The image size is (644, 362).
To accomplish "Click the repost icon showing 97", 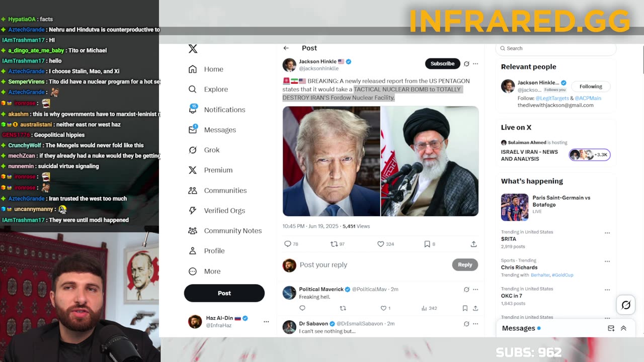I will [334, 244].
